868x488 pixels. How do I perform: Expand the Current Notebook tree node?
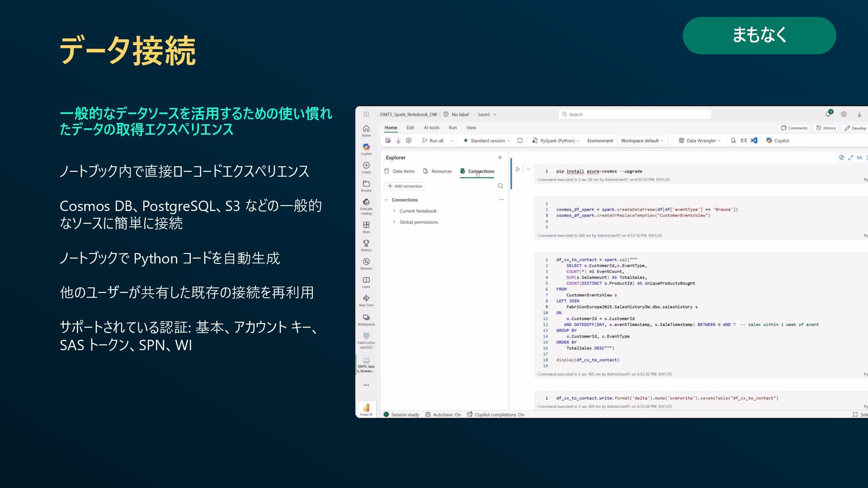(x=394, y=211)
